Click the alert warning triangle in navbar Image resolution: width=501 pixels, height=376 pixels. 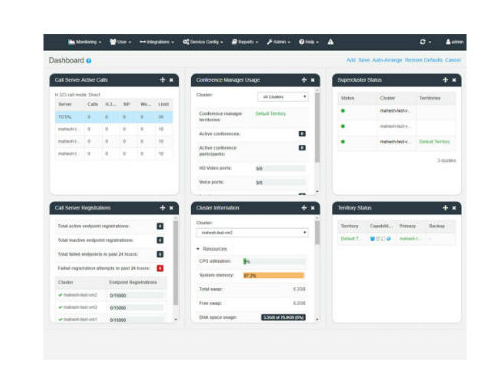coord(330,42)
